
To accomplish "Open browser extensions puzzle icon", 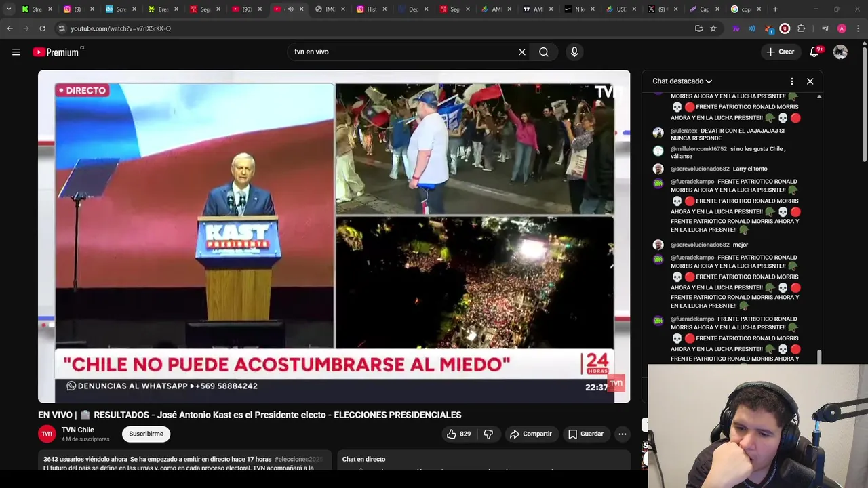I will [x=802, y=28].
